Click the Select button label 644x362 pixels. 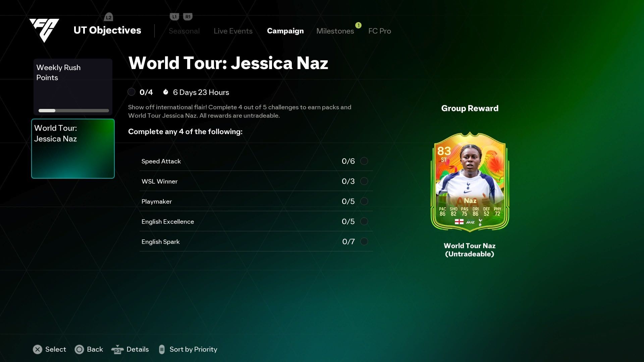(x=56, y=349)
